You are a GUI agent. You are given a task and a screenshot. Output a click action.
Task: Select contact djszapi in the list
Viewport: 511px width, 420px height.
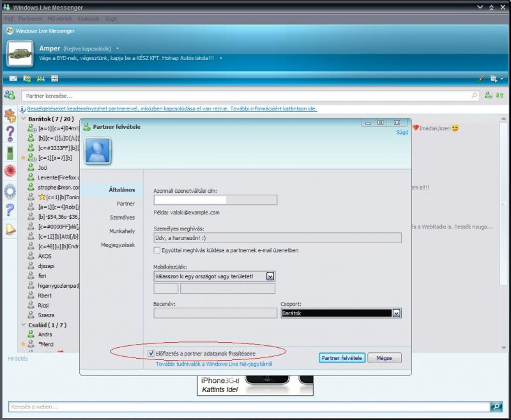point(46,266)
